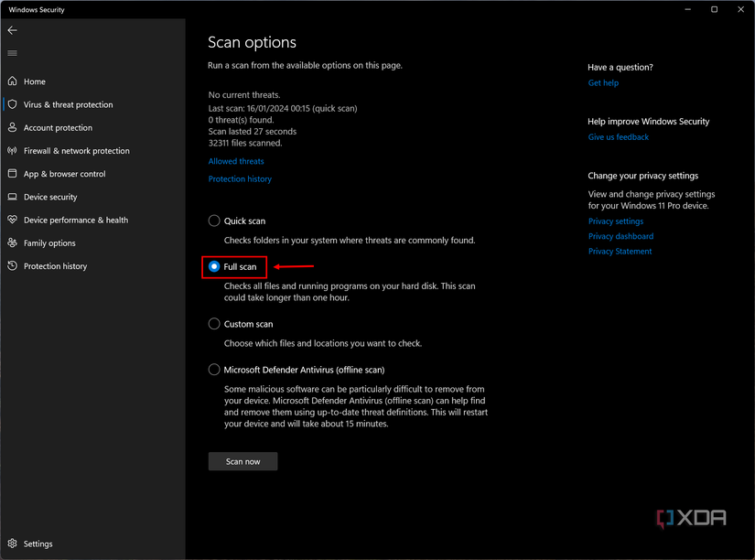
Task: Maximize the Windows Security window
Action: [715, 10]
